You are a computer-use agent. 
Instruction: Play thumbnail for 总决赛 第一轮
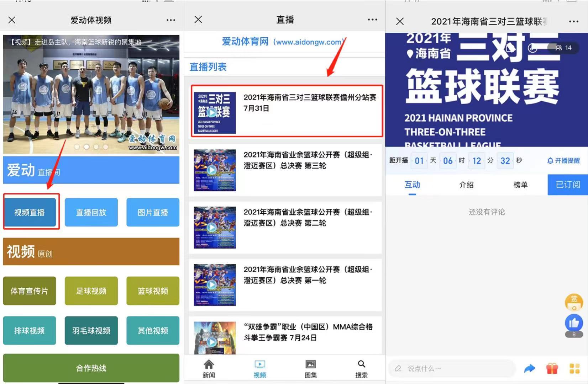tap(215, 285)
